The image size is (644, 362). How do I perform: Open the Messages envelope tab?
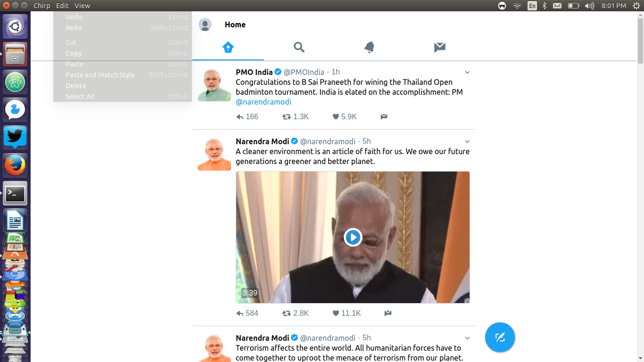click(440, 47)
